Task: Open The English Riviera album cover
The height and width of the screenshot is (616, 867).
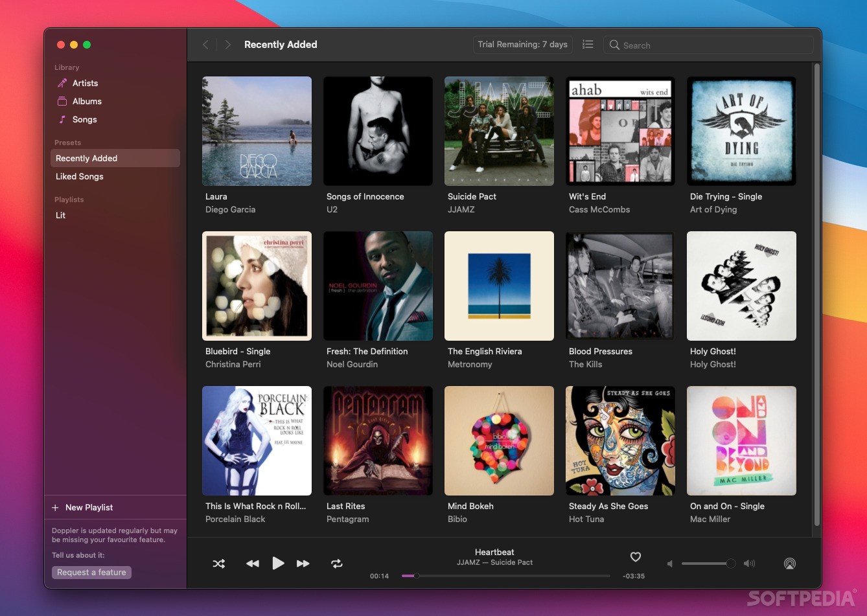Action: click(499, 286)
